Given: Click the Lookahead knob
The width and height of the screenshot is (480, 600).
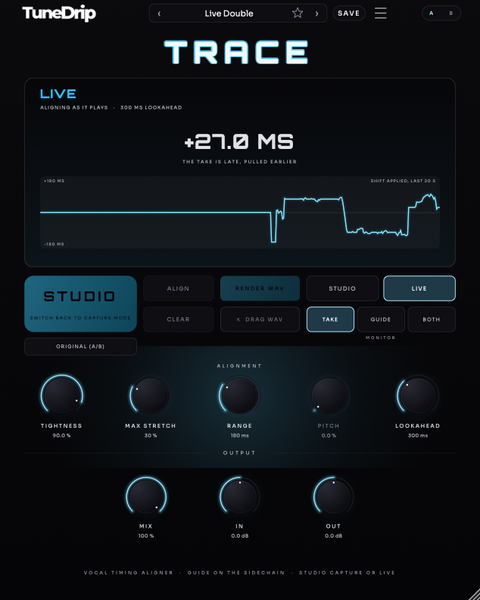Looking at the screenshot, I should tap(417, 395).
